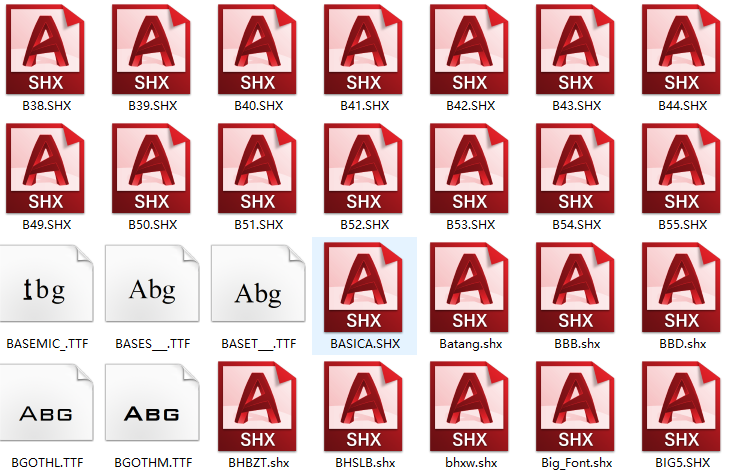The width and height of the screenshot is (738, 476).
Task: Select the B51.SHX file icon
Action: point(257,168)
